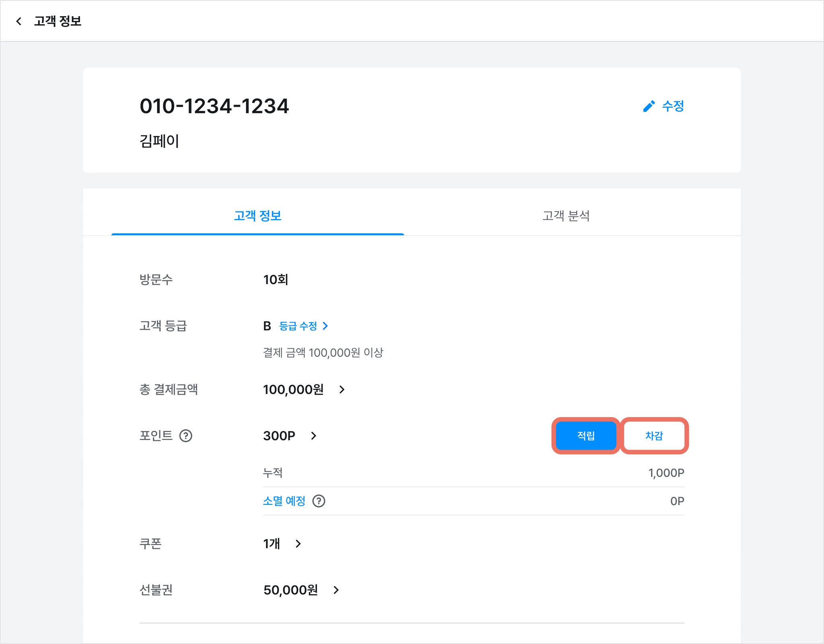The width and height of the screenshot is (824, 644).
Task: Click the 차감 button
Action: tap(654, 436)
